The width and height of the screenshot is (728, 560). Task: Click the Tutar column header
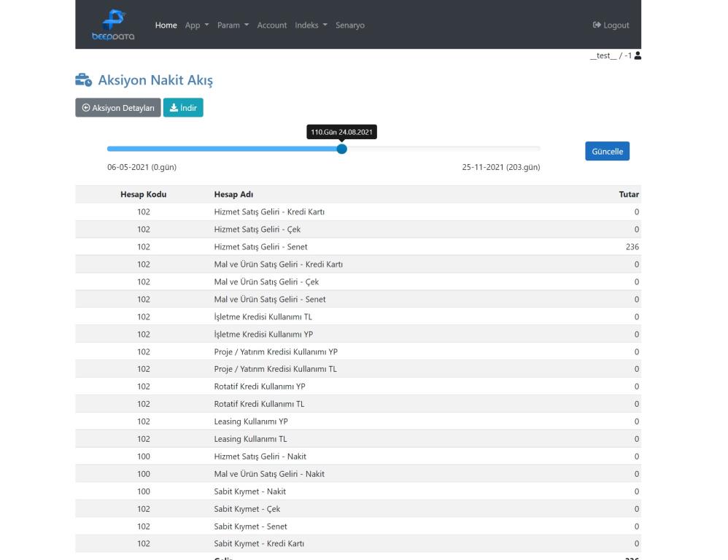[x=629, y=195]
